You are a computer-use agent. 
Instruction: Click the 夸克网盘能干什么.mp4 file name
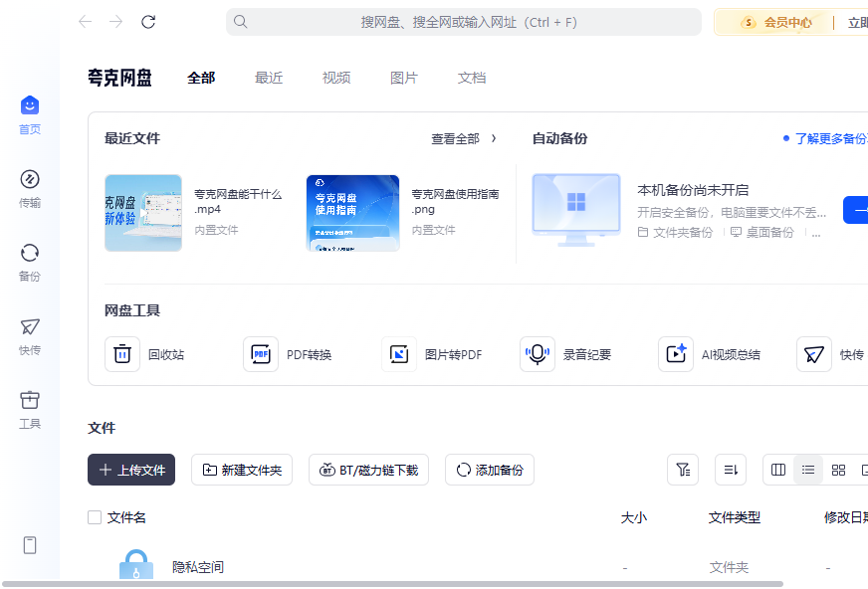[238, 201]
